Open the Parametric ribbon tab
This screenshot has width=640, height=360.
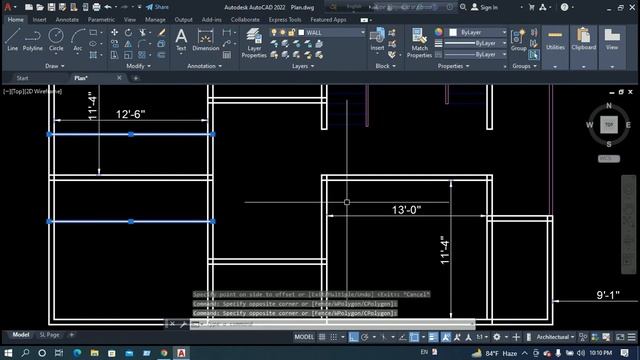coord(101,20)
